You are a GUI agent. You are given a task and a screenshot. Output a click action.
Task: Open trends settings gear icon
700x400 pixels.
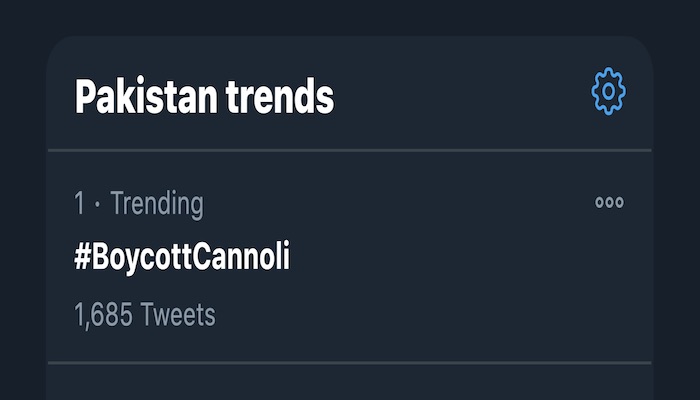608,92
